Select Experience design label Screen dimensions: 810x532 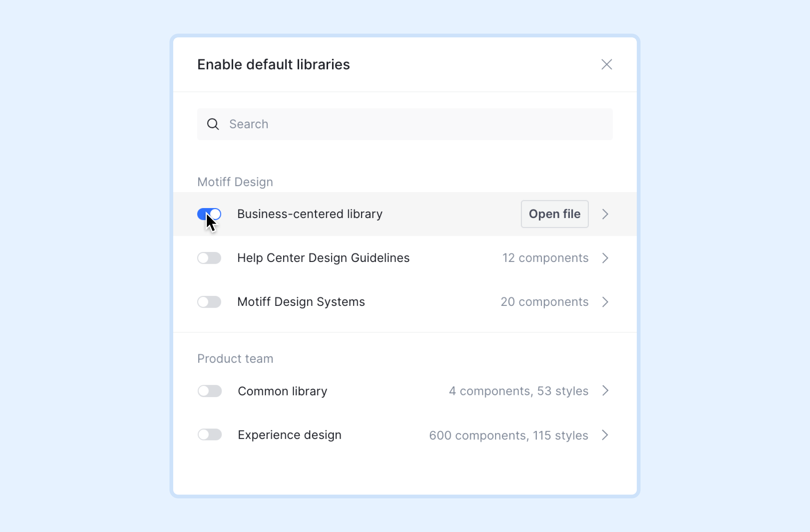pyautogui.click(x=290, y=435)
